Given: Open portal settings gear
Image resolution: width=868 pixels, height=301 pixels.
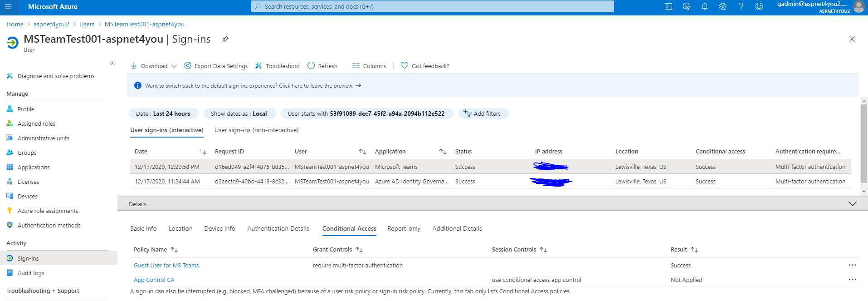Looking at the screenshot, I should [x=723, y=6].
